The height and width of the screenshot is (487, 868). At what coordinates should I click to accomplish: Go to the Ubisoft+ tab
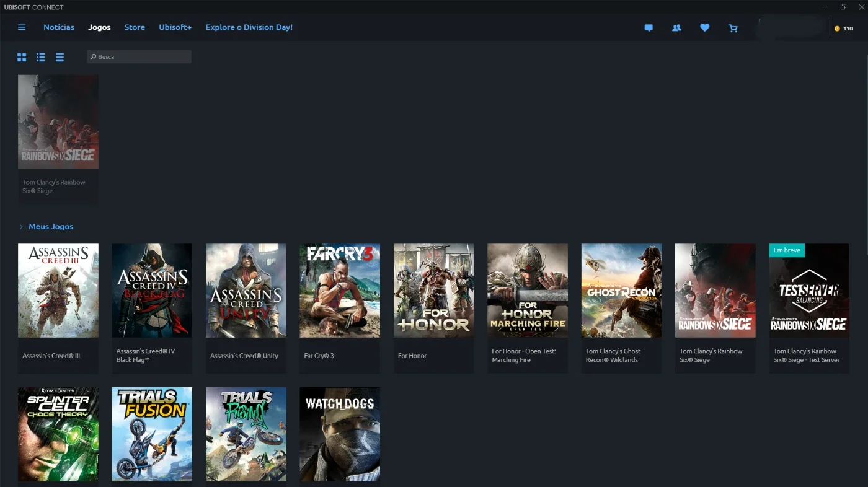coord(175,27)
